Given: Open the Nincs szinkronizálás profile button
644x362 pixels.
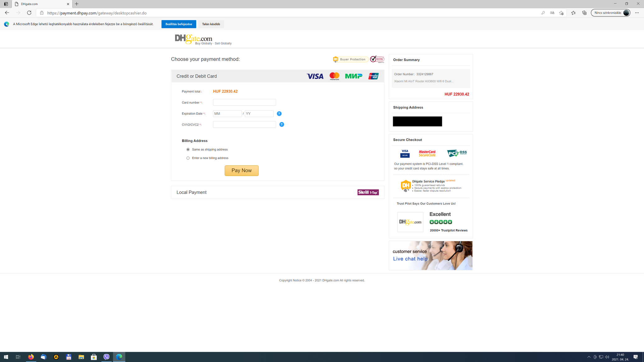Looking at the screenshot, I should click(610, 13).
